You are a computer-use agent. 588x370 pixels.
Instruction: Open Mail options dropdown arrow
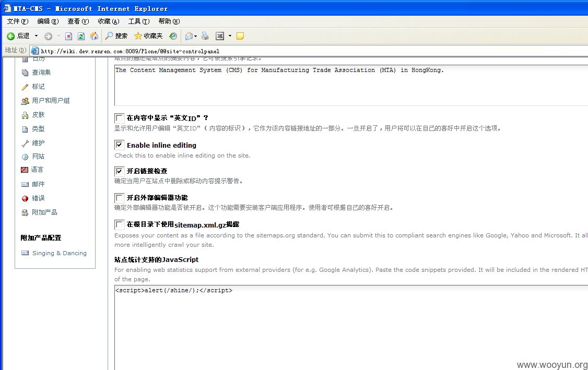(195, 36)
